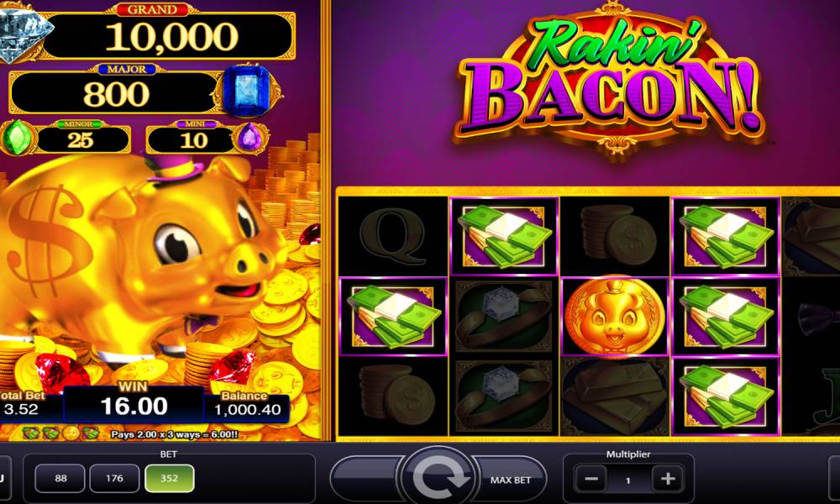Click the Q letter symbol on first reel
The height and width of the screenshot is (504, 840).
point(392,236)
